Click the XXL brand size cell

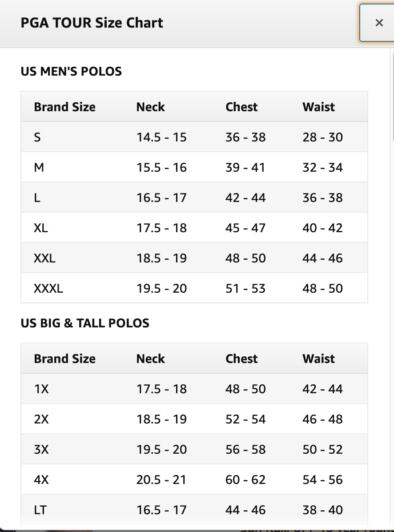click(44, 258)
